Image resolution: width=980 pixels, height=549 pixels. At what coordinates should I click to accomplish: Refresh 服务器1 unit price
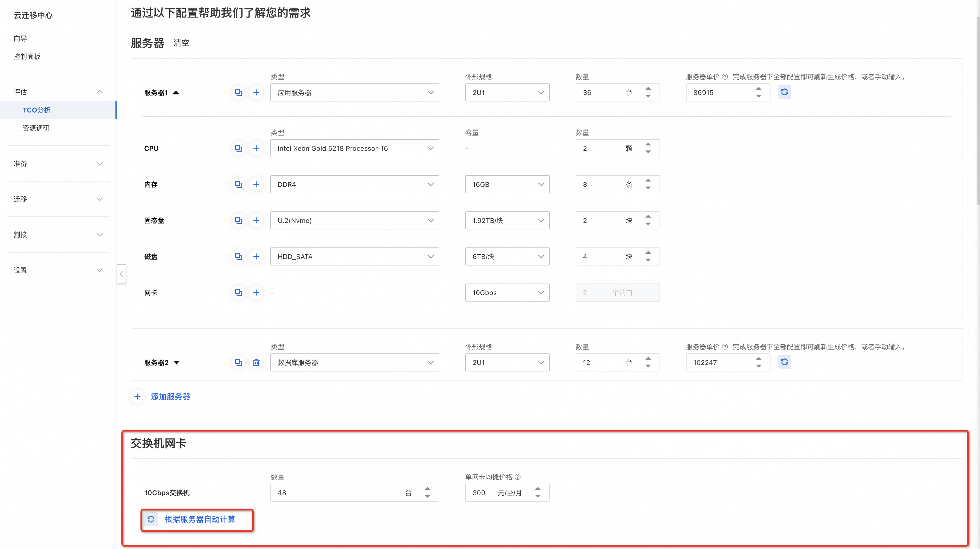(784, 92)
